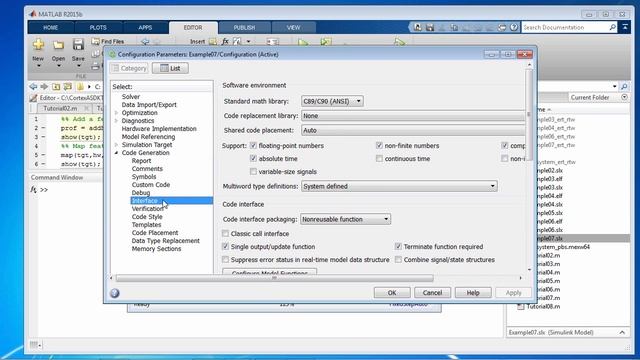Click the dialog's horizontal scrollbar thumb
The image size is (640, 360).
tap(274, 278)
